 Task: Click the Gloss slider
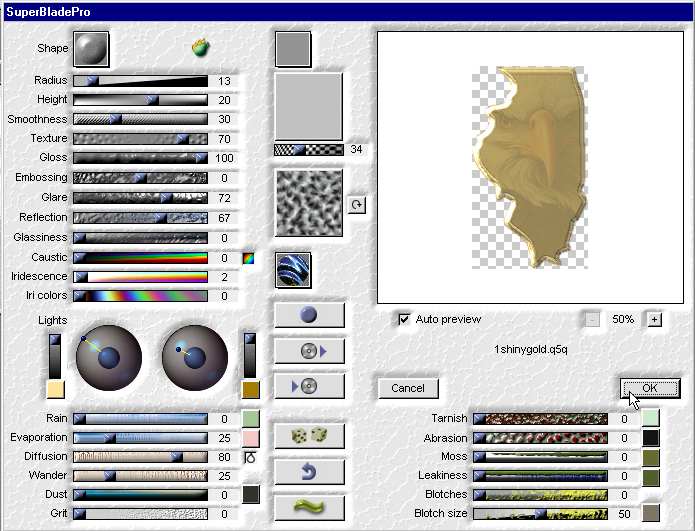pyautogui.click(x=140, y=158)
